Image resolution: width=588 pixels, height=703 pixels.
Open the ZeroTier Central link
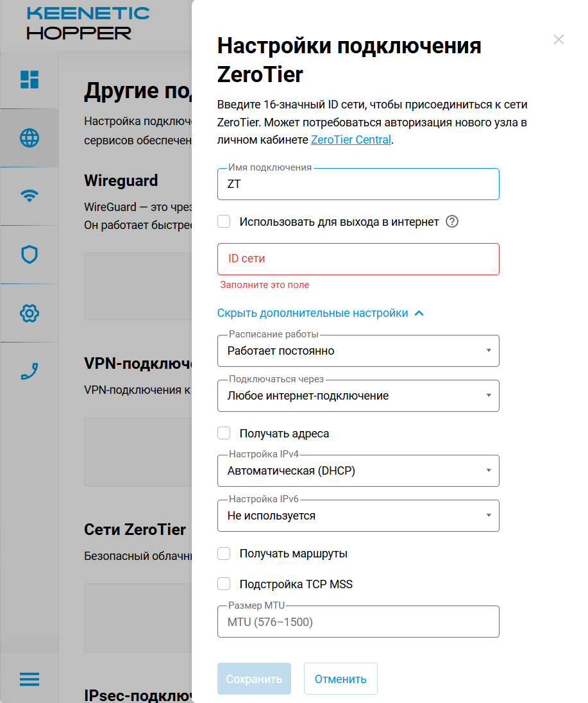(351, 139)
